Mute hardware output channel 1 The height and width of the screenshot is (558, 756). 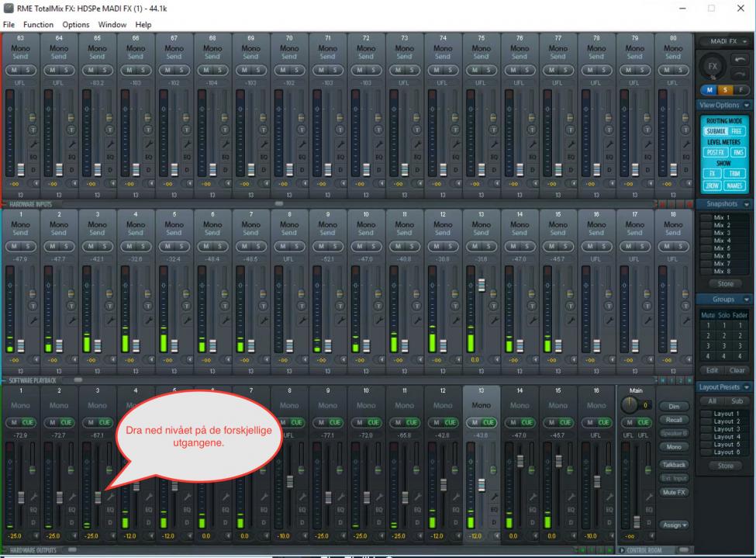tap(14, 423)
